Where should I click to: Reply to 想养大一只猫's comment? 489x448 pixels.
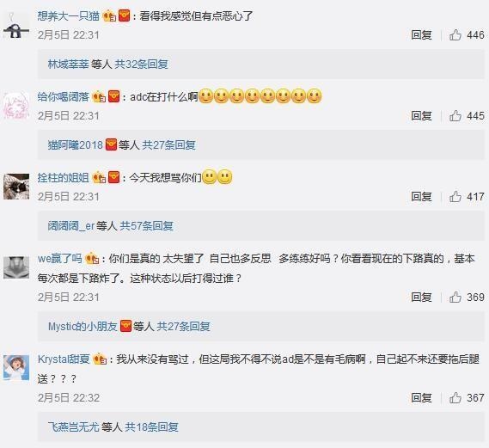(421, 35)
